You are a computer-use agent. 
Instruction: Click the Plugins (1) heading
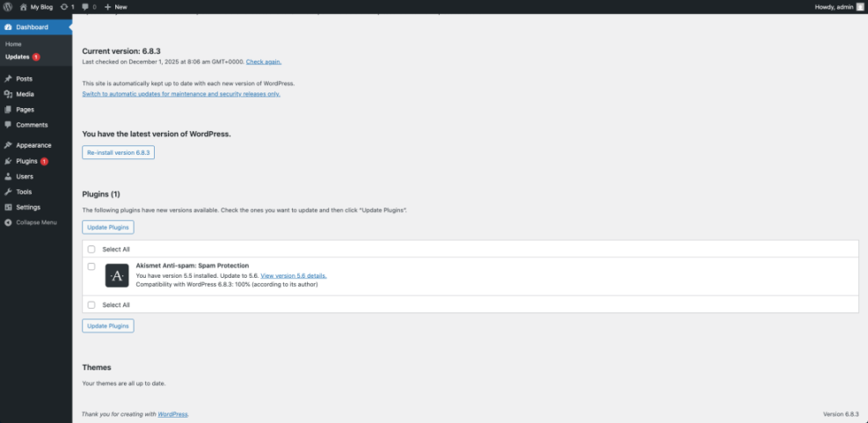click(101, 194)
